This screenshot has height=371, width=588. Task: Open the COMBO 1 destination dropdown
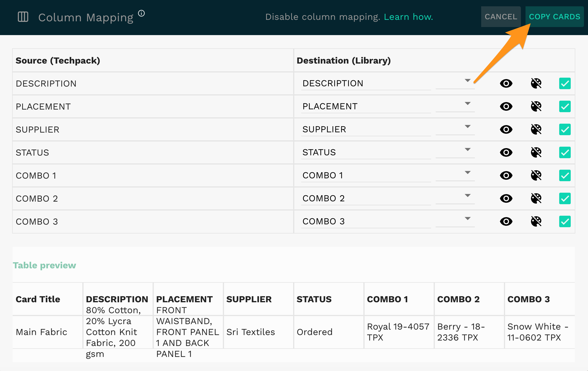click(x=467, y=173)
